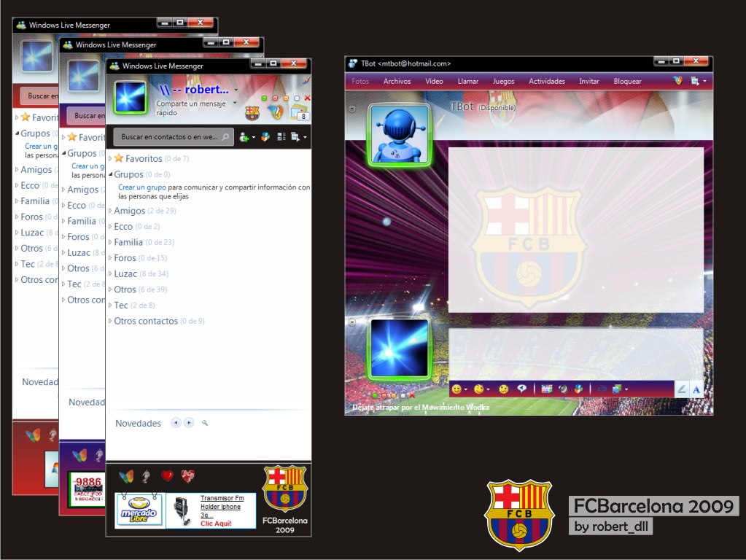Image resolution: width=746 pixels, height=560 pixels.
Task: Click the speaker sound icon in chat toolbar
Action: pos(563,389)
